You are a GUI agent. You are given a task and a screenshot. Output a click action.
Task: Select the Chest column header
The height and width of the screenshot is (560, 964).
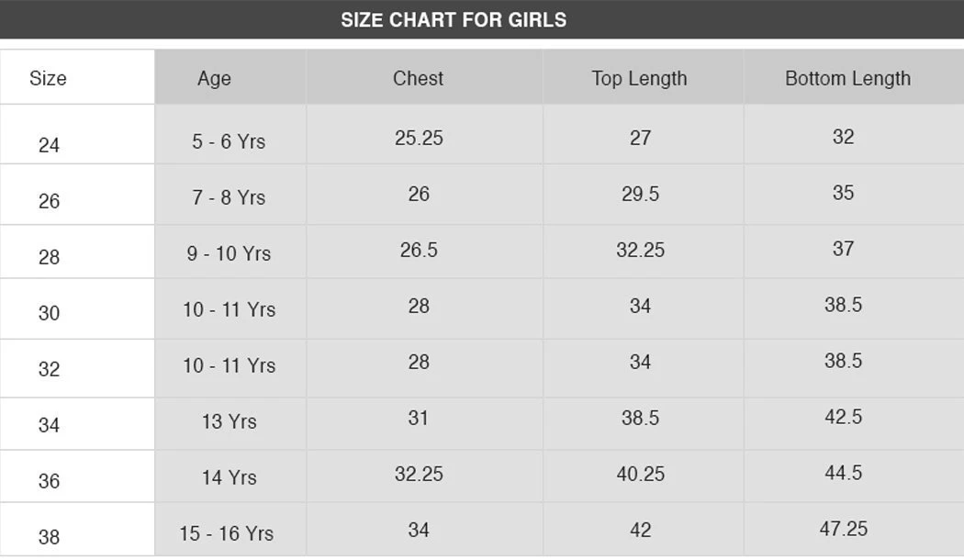[x=418, y=79]
